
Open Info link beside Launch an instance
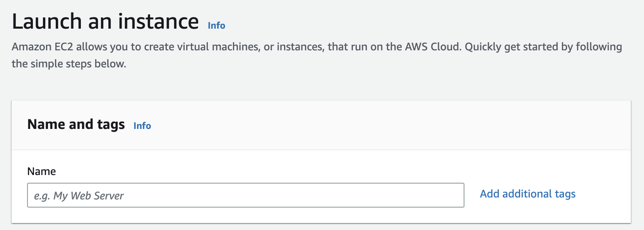216,26
